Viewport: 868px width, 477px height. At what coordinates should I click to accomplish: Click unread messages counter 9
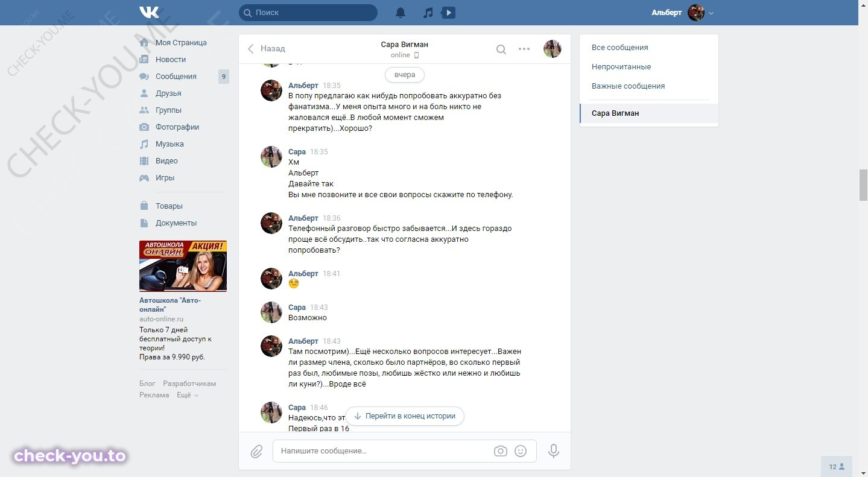(224, 77)
